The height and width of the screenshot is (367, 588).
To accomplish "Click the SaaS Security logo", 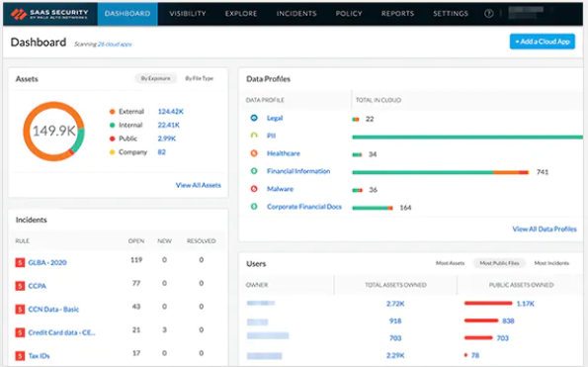I will 49,14.
